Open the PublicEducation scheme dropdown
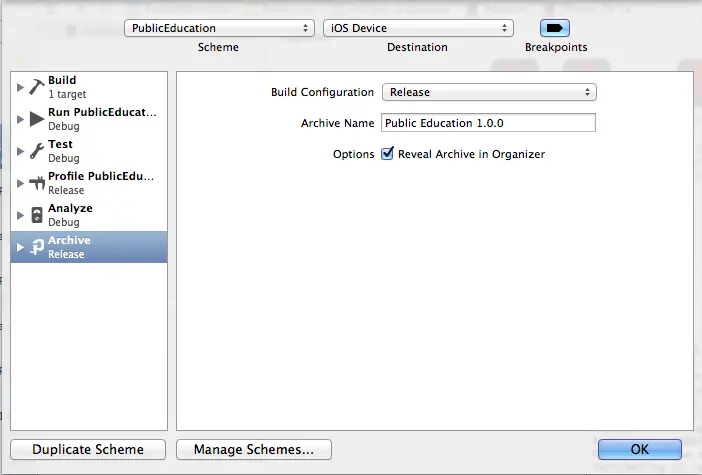This screenshot has height=475, width=702. pos(219,28)
